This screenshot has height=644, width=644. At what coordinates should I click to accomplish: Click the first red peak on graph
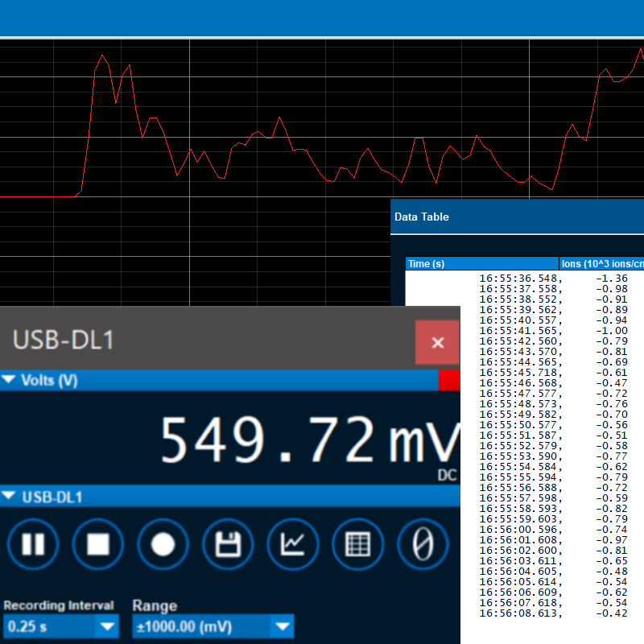coord(102,56)
